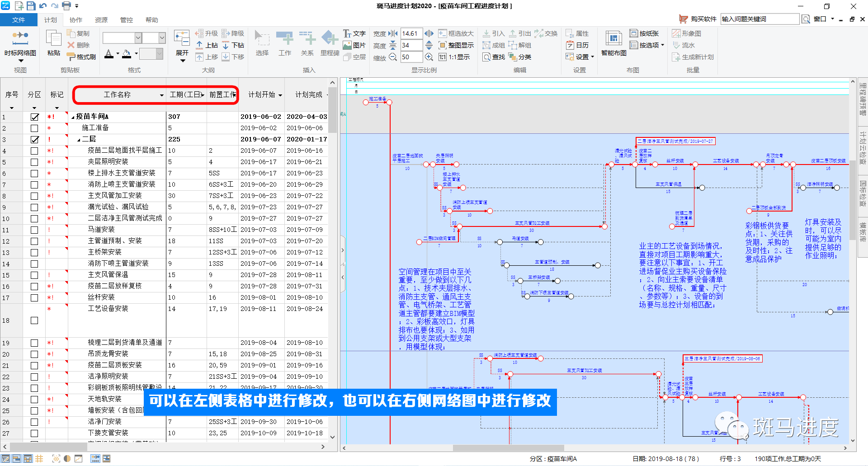Open the 窗口 window menu button

(823, 19)
